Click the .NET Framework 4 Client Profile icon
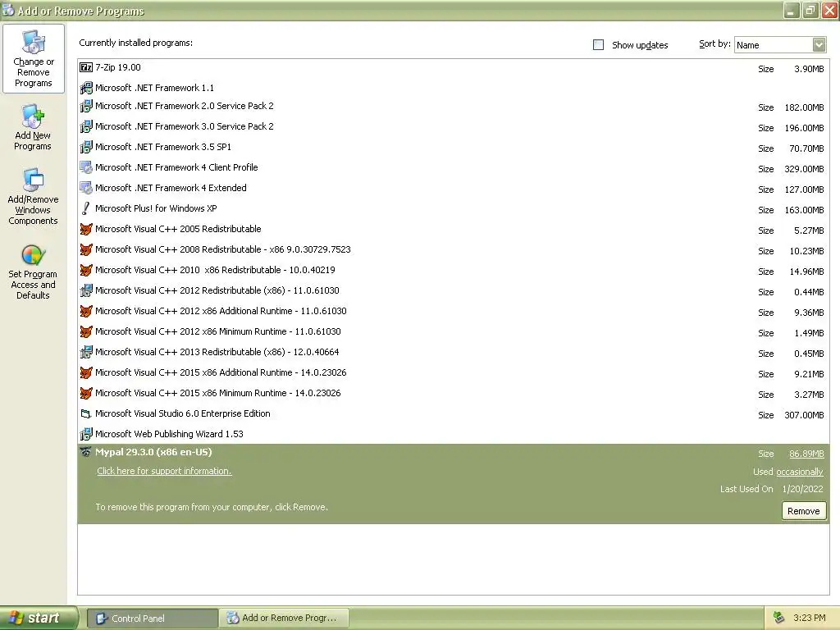 pos(85,167)
